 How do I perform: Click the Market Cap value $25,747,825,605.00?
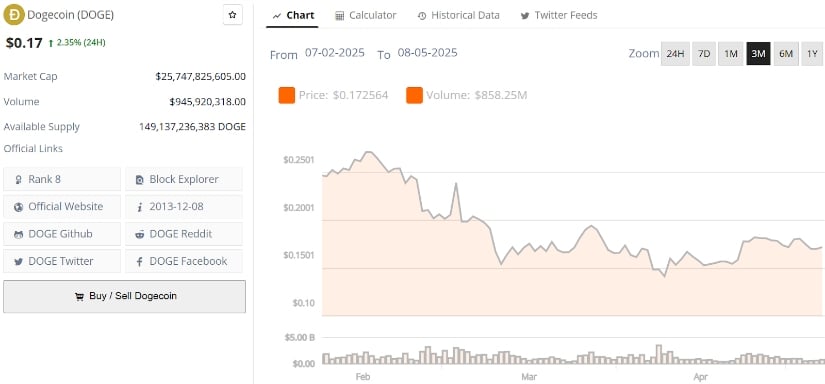pyautogui.click(x=200, y=77)
